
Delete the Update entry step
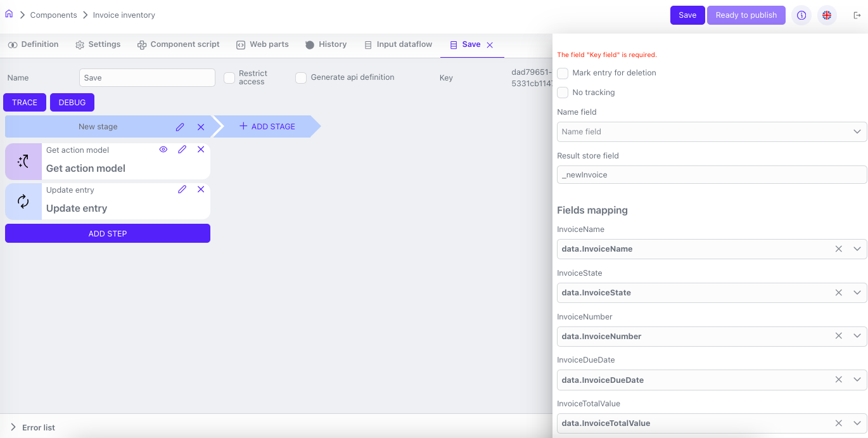(201, 190)
